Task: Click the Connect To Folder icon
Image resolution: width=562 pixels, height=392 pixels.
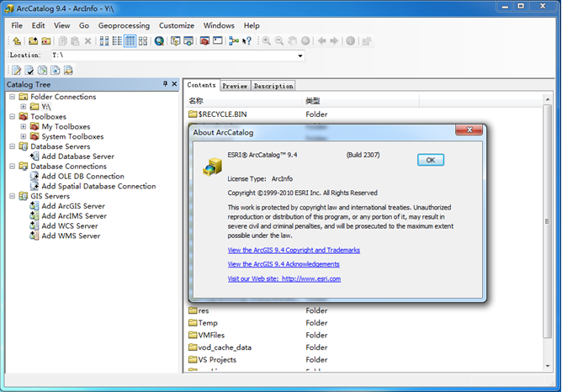Action: tap(33, 40)
